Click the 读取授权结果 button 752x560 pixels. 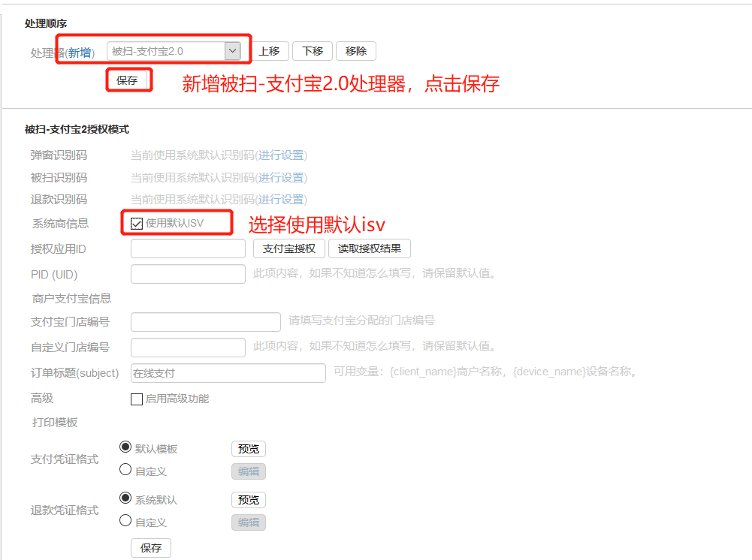[x=370, y=248]
